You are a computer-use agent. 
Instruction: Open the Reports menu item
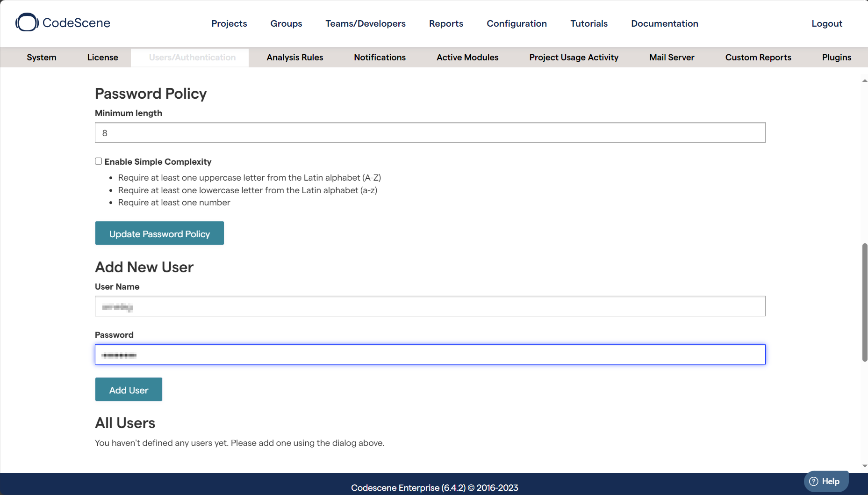click(x=446, y=23)
